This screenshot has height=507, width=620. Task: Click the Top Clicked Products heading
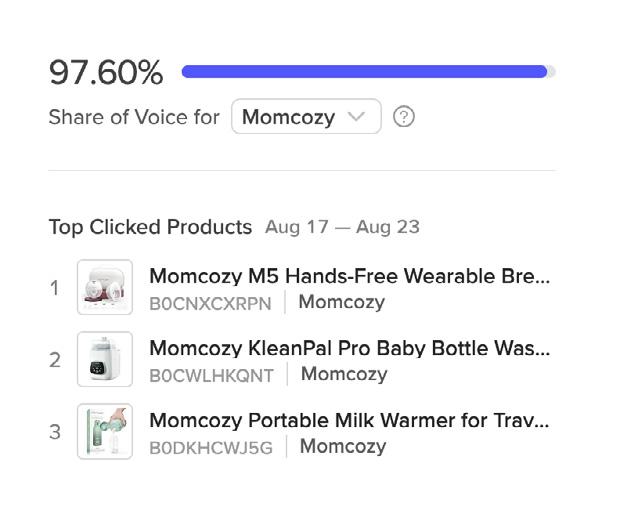150,227
